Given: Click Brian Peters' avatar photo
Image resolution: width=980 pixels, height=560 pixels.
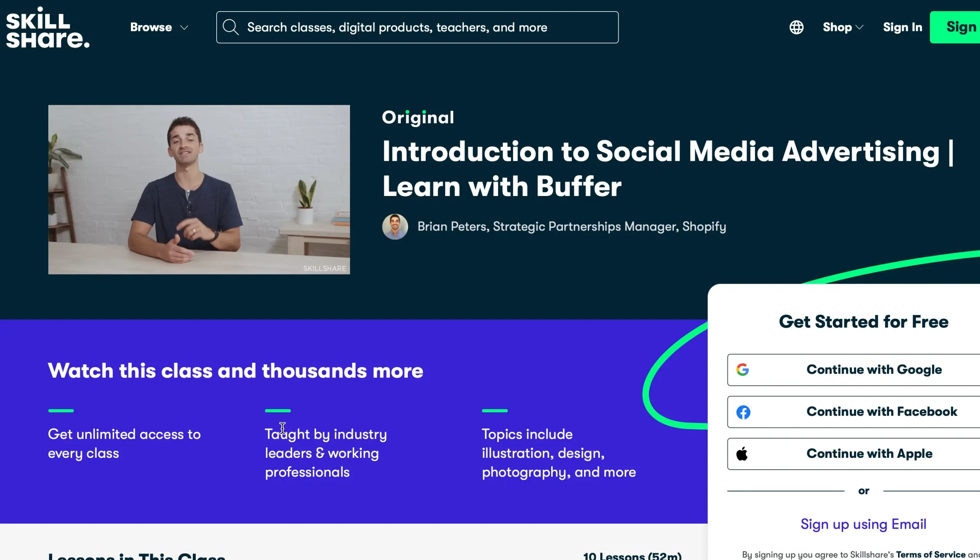Looking at the screenshot, I should 395,227.
